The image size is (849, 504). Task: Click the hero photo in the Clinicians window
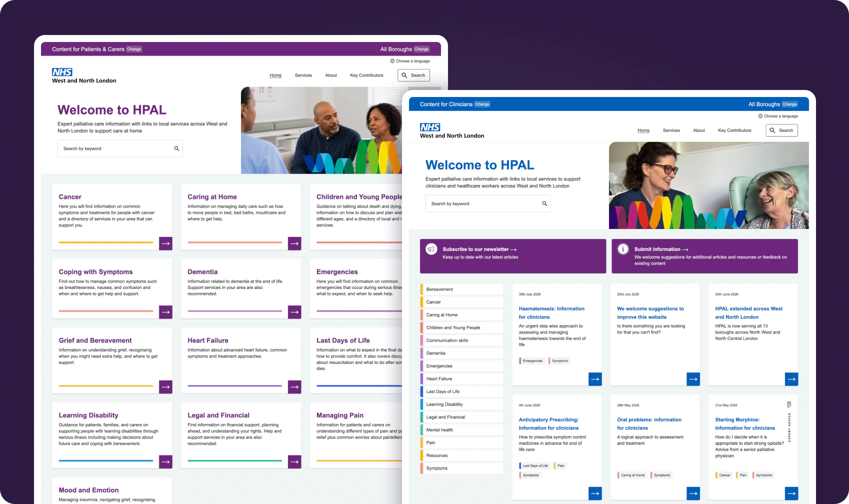point(708,185)
